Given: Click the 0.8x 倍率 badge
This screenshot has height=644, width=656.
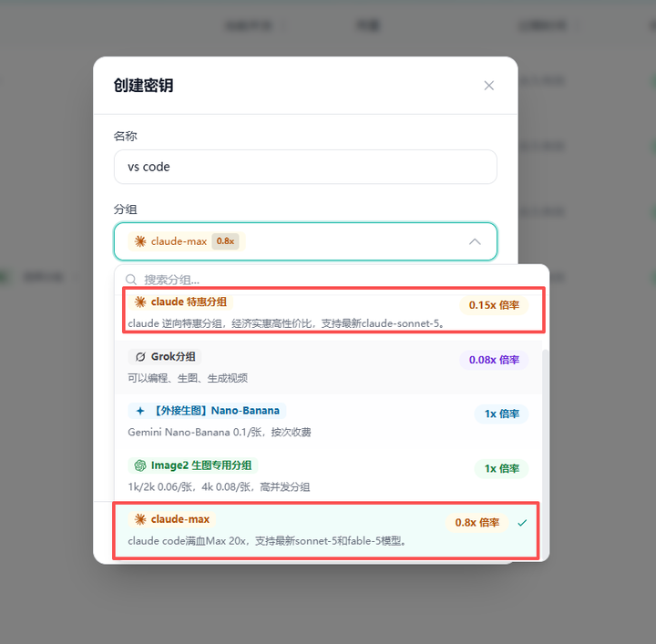Looking at the screenshot, I should [x=477, y=523].
